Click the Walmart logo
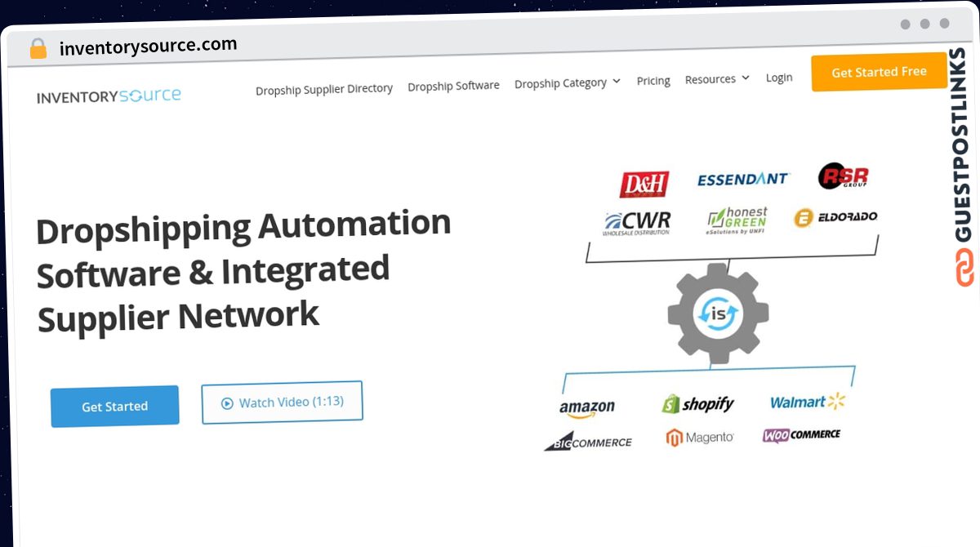Image resolution: width=980 pixels, height=547 pixels. coord(808,402)
